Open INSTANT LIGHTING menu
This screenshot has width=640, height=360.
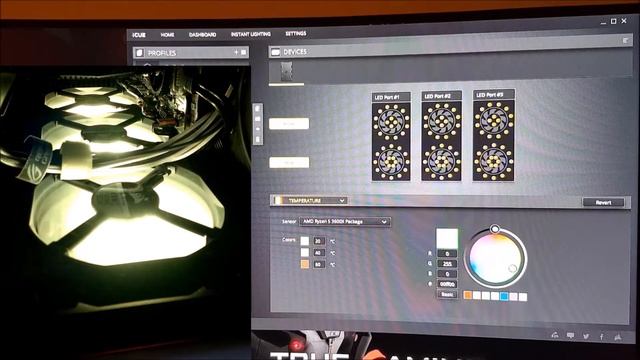[x=251, y=34]
